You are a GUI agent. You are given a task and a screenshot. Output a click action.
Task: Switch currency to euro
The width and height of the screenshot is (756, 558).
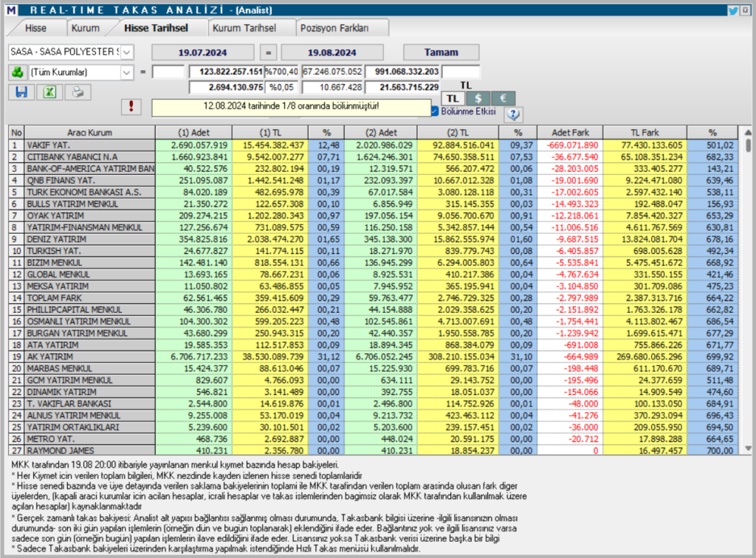coord(503,98)
